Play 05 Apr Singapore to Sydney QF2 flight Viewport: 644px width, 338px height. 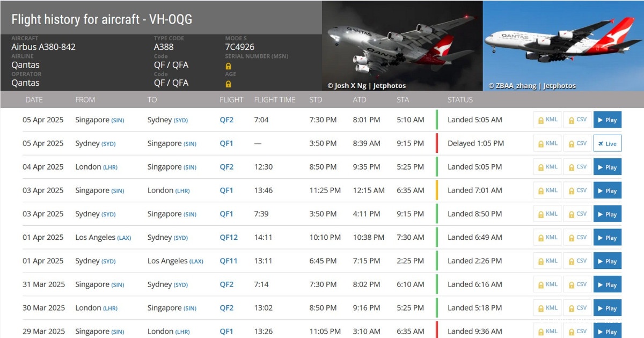click(607, 120)
